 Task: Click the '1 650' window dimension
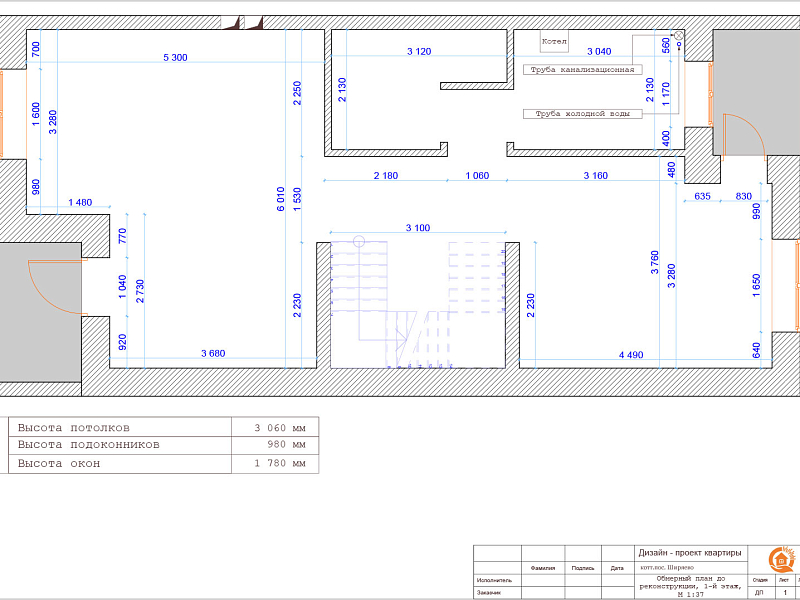[x=756, y=286]
